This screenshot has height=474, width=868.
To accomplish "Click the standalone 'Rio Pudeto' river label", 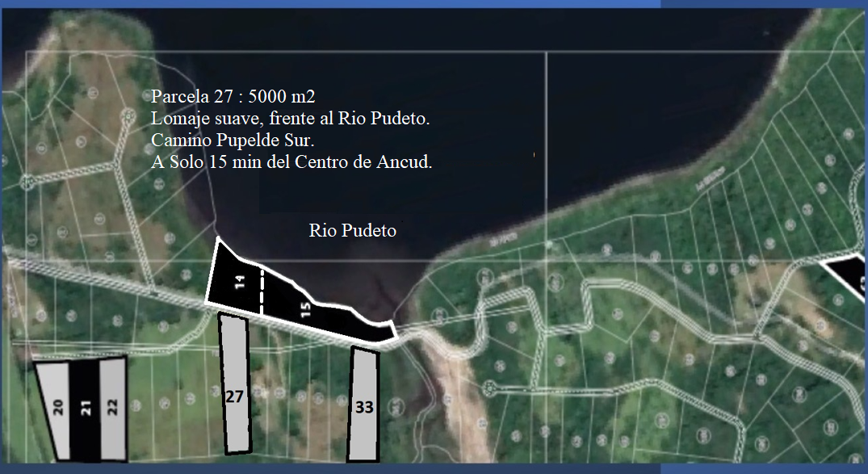I will coord(352,231).
